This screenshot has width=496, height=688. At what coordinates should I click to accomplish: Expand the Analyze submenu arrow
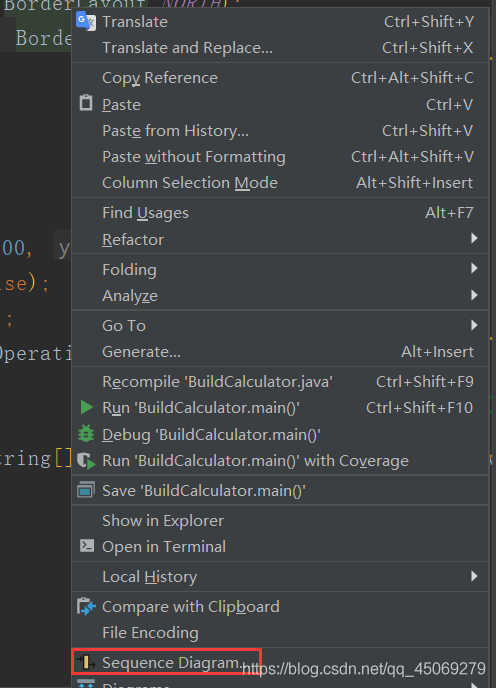click(x=474, y=295)
